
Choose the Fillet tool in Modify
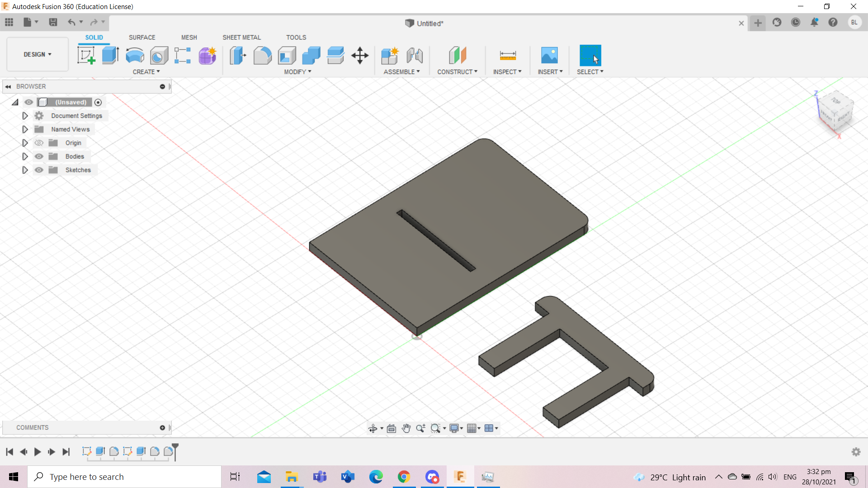pos(262,56)
